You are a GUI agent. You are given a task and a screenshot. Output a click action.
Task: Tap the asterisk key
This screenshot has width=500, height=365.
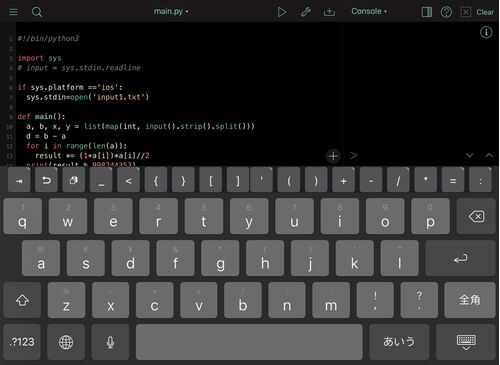point(425,180)
